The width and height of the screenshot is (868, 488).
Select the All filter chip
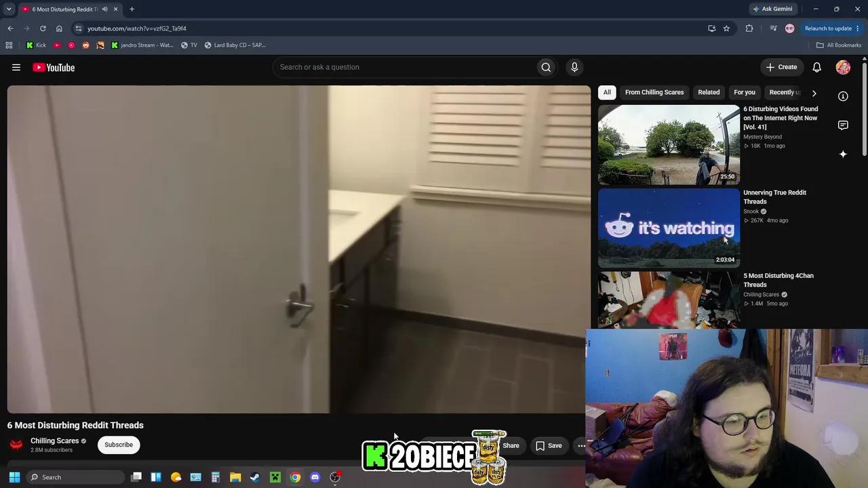tap(607, 92)
